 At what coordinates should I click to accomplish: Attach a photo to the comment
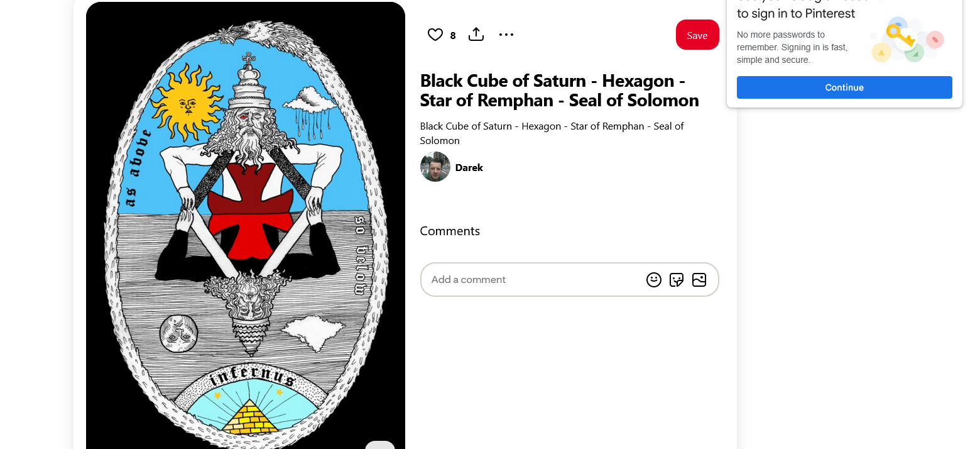tap(699, 280)
